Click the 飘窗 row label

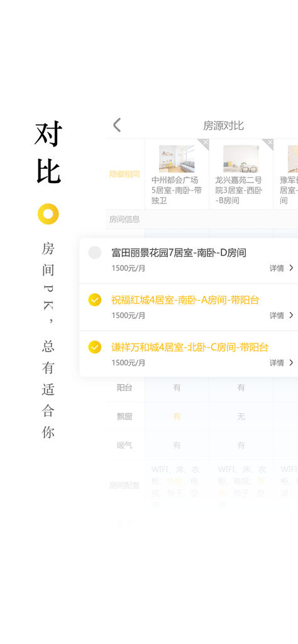click(x=124, y=416)
